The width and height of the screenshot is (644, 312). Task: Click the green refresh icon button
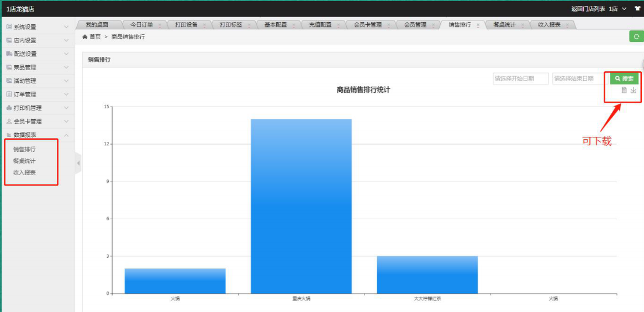pos(636,36)
